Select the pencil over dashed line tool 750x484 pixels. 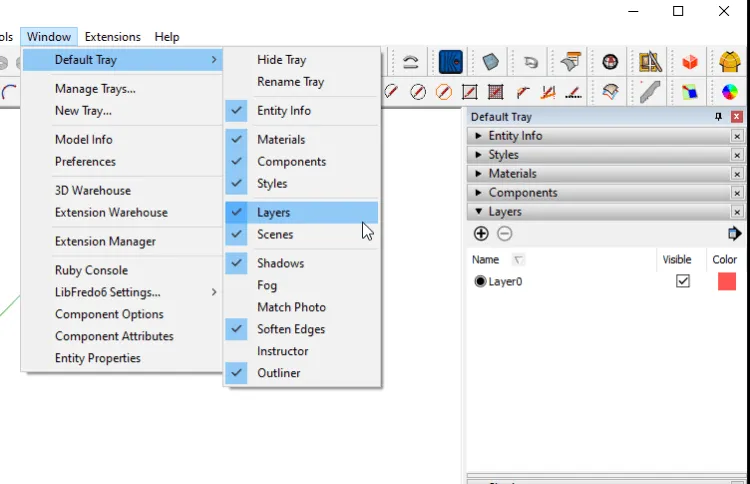(x=573, y=92)
